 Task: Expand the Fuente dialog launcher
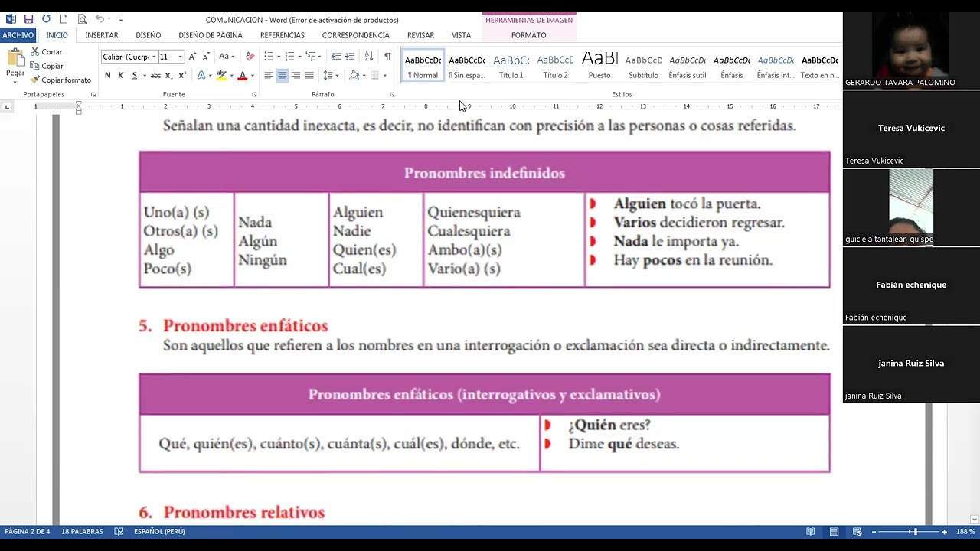pyautogui.click(x=254, y=95)
